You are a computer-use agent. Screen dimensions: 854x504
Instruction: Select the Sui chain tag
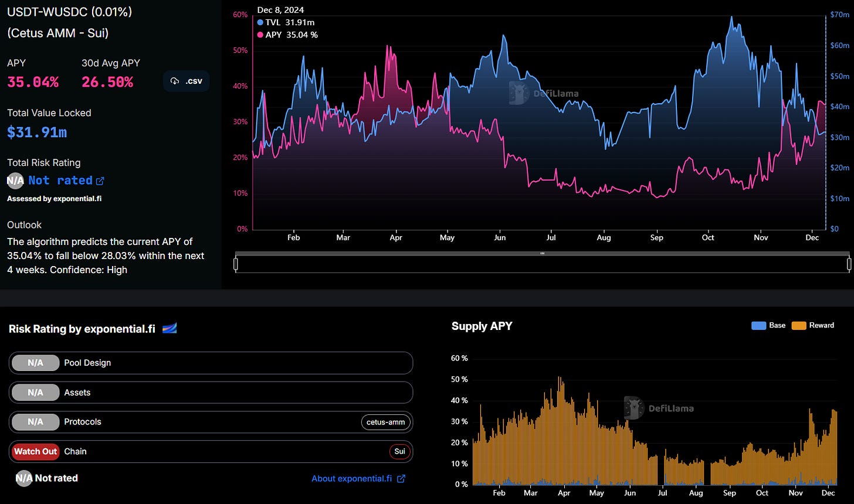pyautogui.click(x=399, y=451)
